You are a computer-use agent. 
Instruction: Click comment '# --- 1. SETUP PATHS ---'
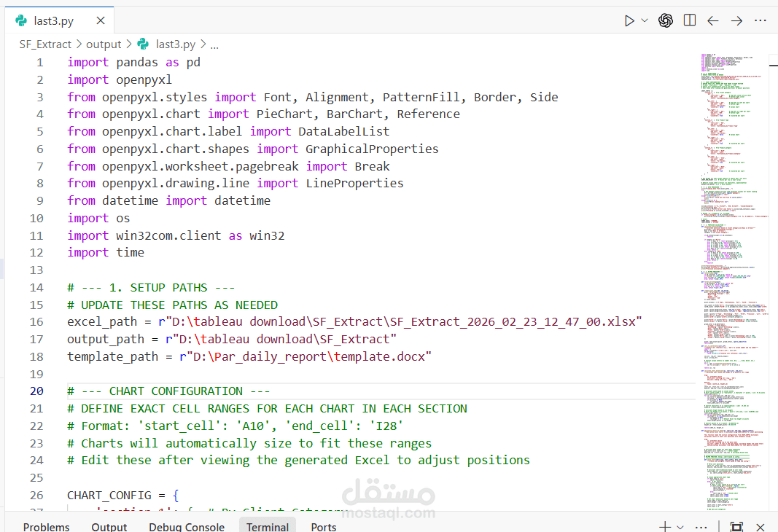[x=151, y=288]
